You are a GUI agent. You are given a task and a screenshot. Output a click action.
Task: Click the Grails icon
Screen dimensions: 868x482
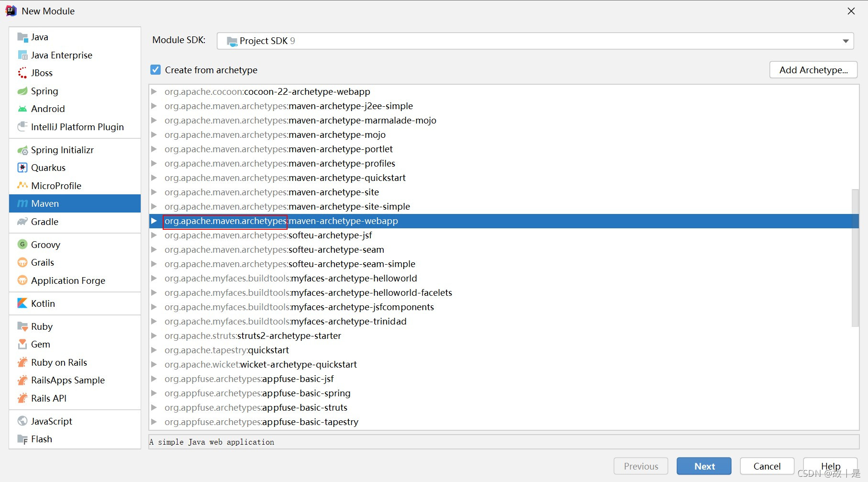coord(22,262)
